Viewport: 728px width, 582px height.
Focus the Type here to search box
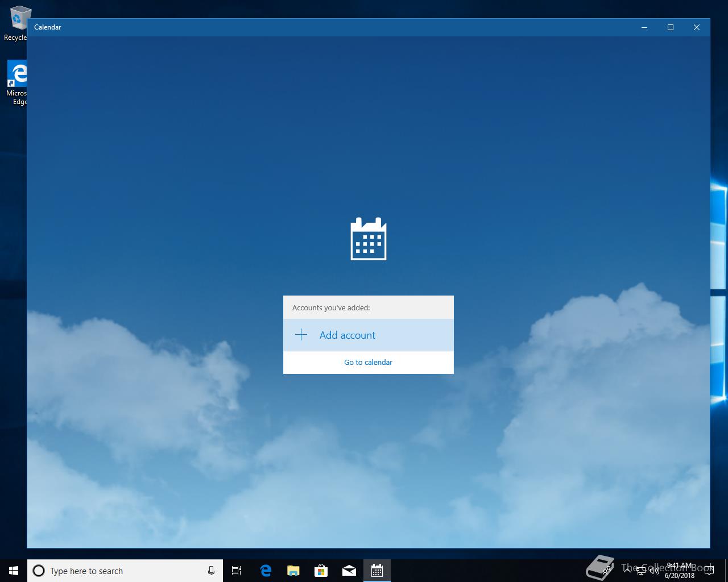[x=125, y=571]
